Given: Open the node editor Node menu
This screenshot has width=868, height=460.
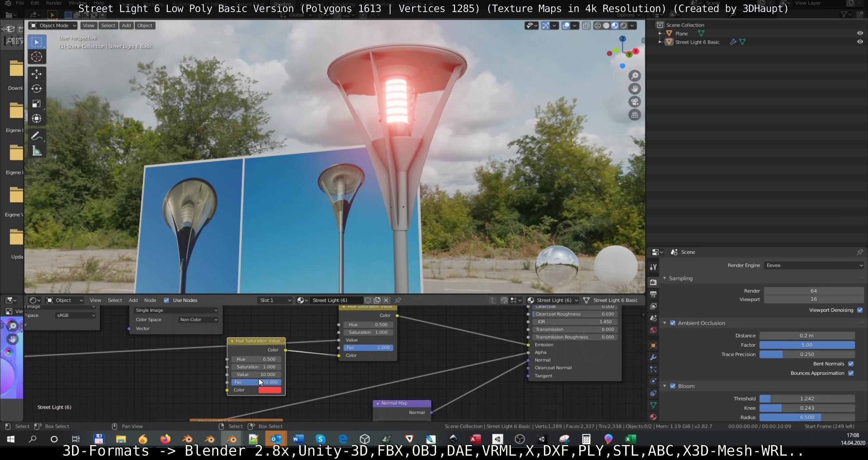Looking at the screenshot, I should (x=150, y=300).
